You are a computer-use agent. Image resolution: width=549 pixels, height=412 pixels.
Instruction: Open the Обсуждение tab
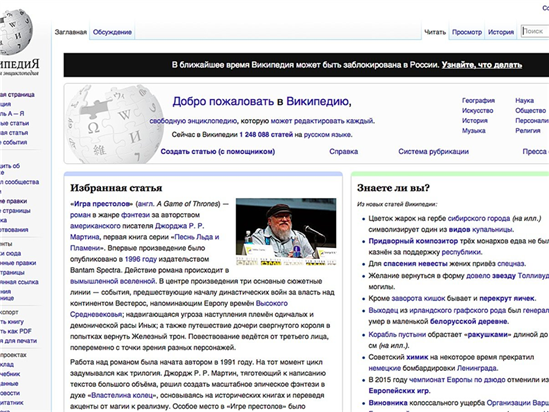112,32
